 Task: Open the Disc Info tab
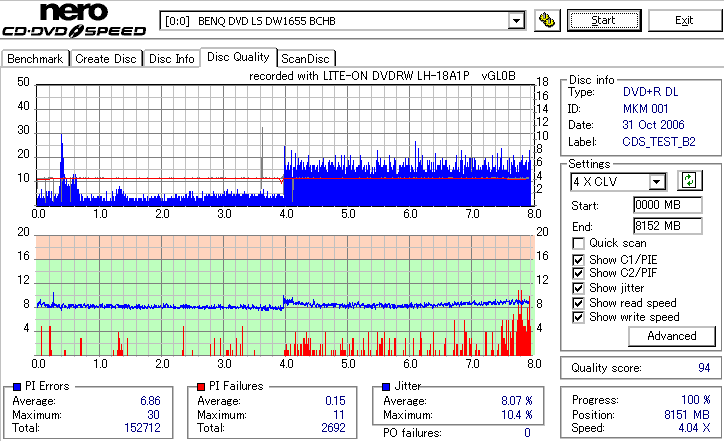point(171,59)
